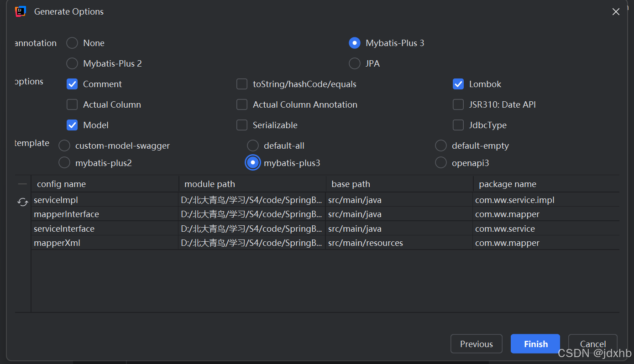Close the Generate Options dialog
The width and height of the screenshot is (634, 364).
click(616, 12)
